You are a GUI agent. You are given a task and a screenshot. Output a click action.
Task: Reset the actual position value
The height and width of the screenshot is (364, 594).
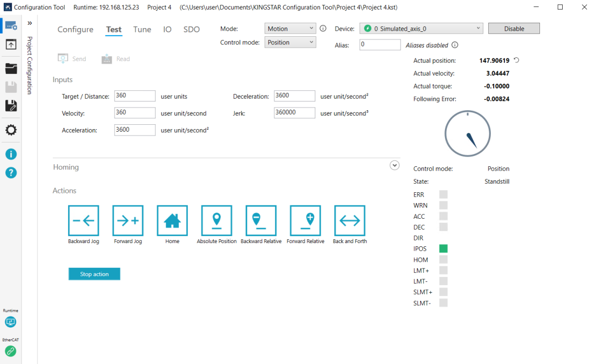click(x=517, y=60)
